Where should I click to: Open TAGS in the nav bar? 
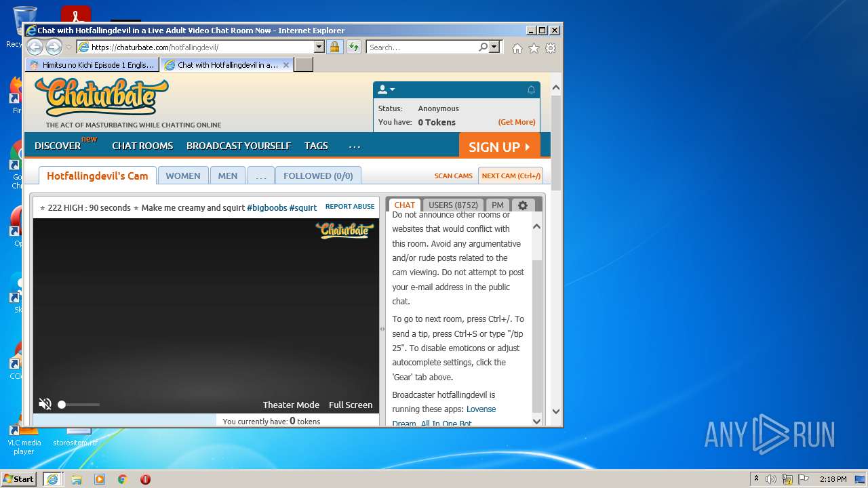tap(316, 146)
